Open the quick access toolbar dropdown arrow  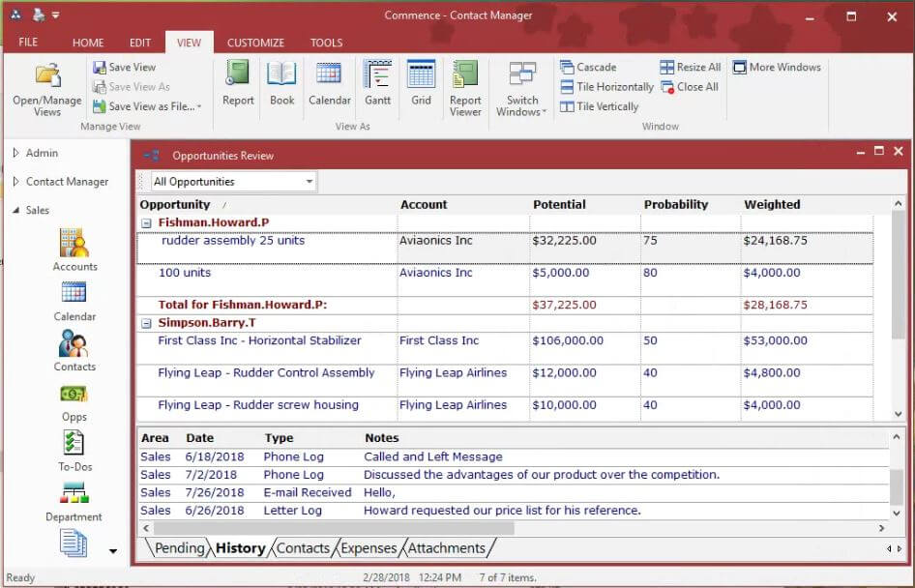click(55, 15)
